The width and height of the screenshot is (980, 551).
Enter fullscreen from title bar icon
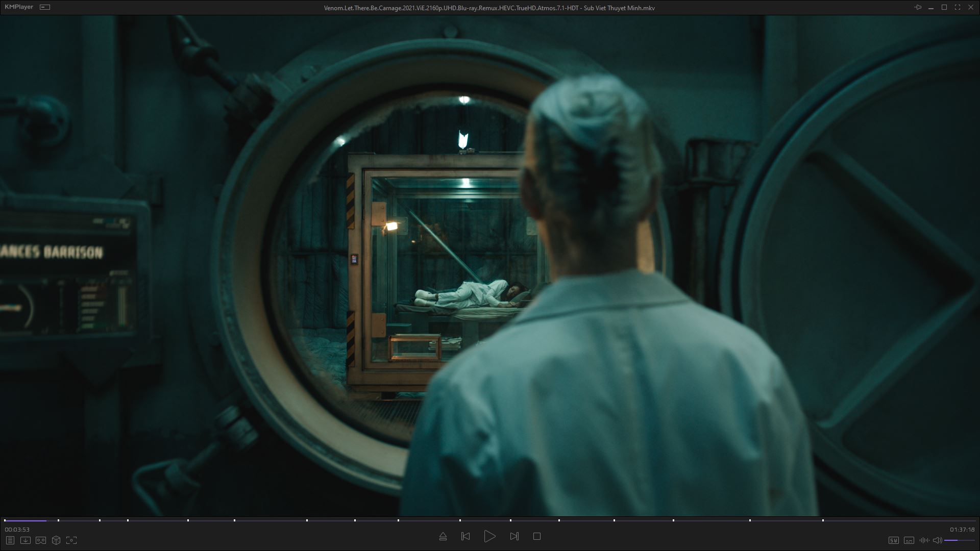pos(957,7)
